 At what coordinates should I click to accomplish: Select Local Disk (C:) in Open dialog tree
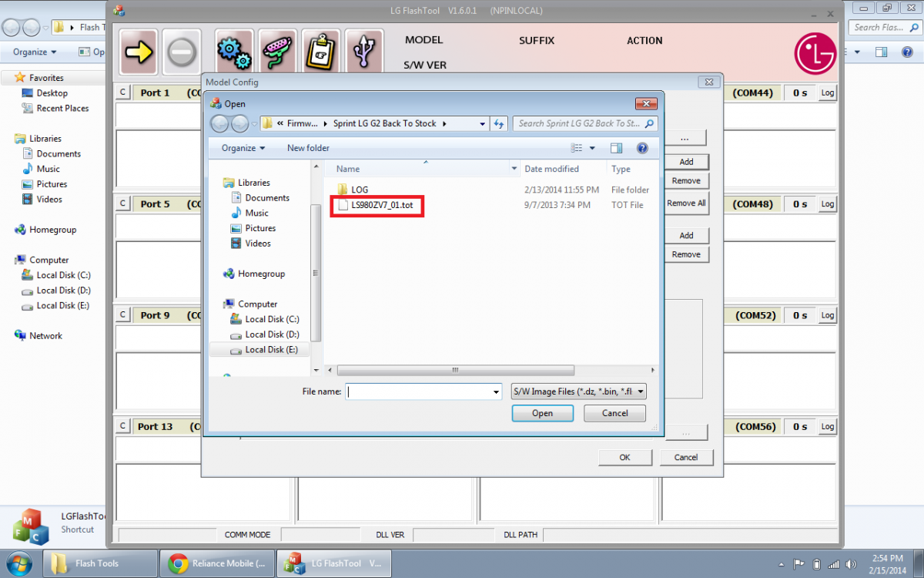[272, 319]
